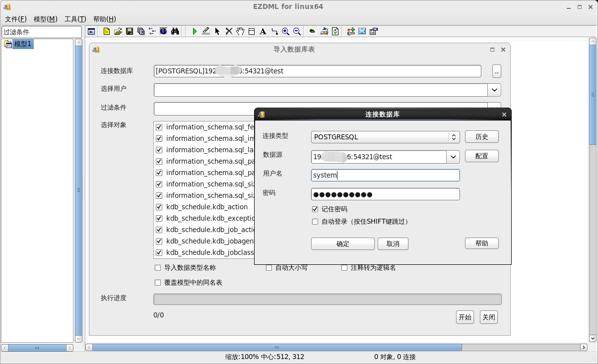
Task: Enable the 自动登录 checkbox
Action: pyautogui.click(x=315, y=222)
